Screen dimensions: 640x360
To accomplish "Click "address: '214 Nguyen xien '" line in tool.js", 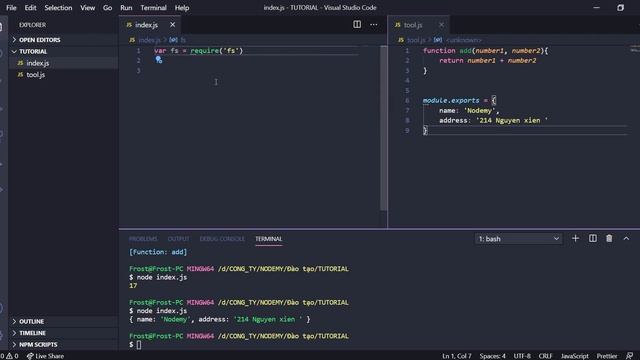I will click(493, 120).
